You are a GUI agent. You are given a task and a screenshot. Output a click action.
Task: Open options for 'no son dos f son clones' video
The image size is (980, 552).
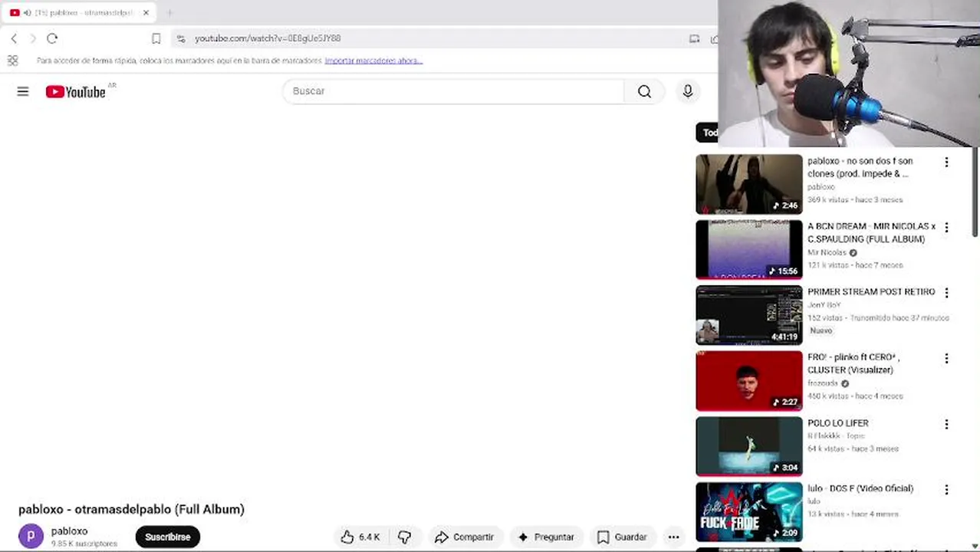pyautogui.click(x=946, y=163)
